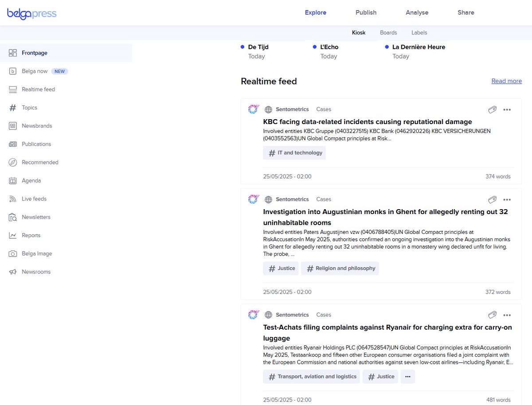Click the Newsrooms megaphone icon
532x405 pixels.
tap(13, 272)
